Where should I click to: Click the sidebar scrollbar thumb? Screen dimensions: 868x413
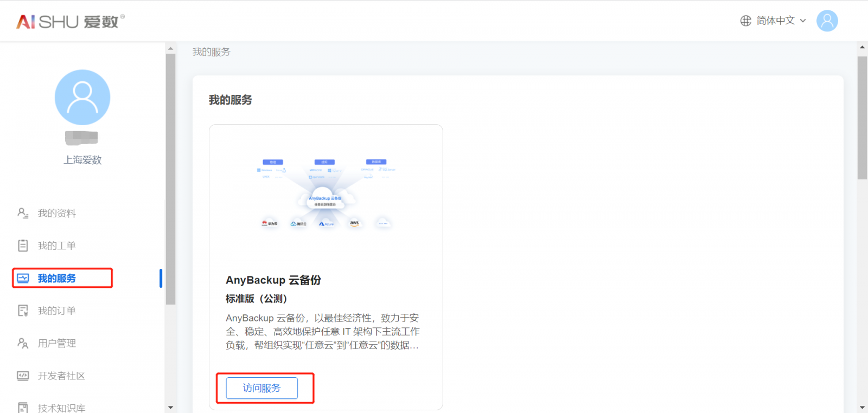[171, 179]
